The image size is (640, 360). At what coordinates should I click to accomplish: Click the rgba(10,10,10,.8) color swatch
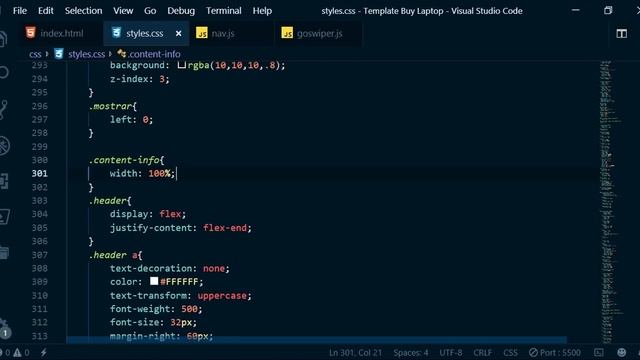[182, 64]
